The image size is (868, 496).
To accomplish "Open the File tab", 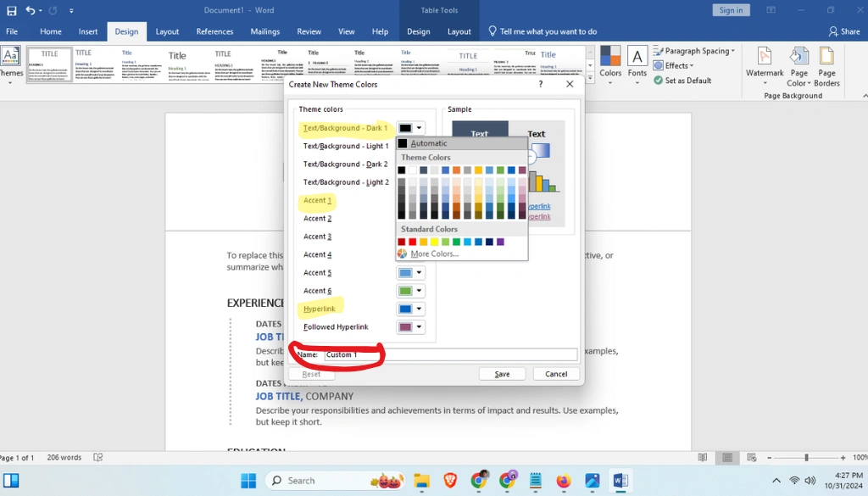I will pyautogui.click(x=12, y=31).
